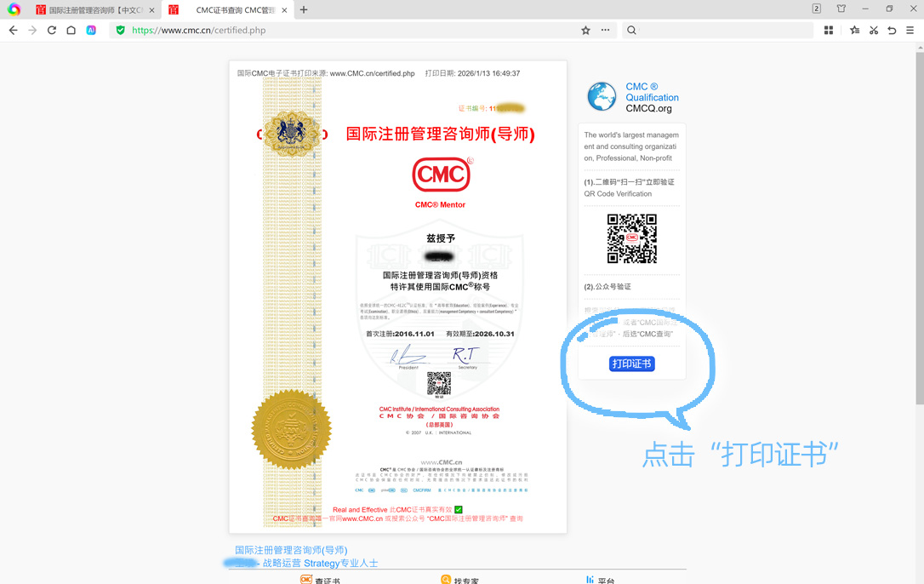This screenshot has height=584, width=924.
Task: Reload the page using the refresh icon
Action: (51, 30)
